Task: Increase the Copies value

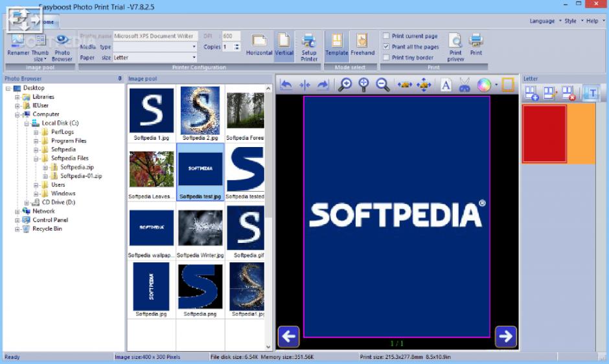Action: point(237,45)
